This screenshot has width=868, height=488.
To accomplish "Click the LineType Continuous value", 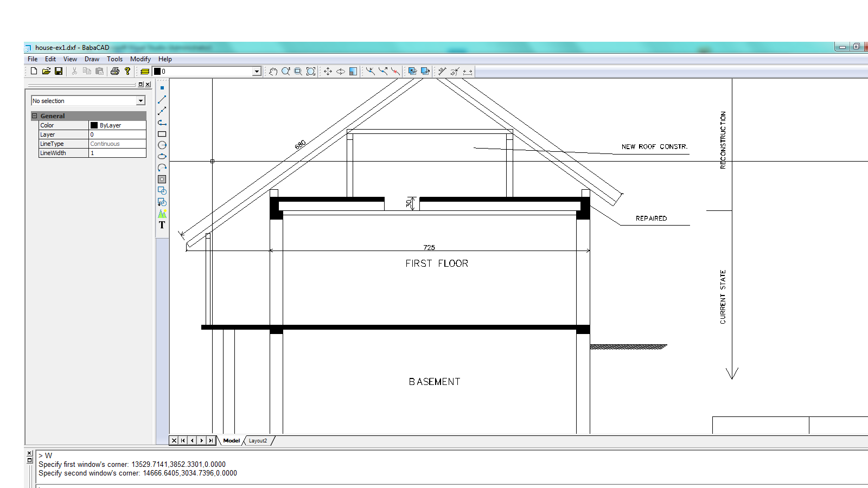I will (x=117, y=144).
